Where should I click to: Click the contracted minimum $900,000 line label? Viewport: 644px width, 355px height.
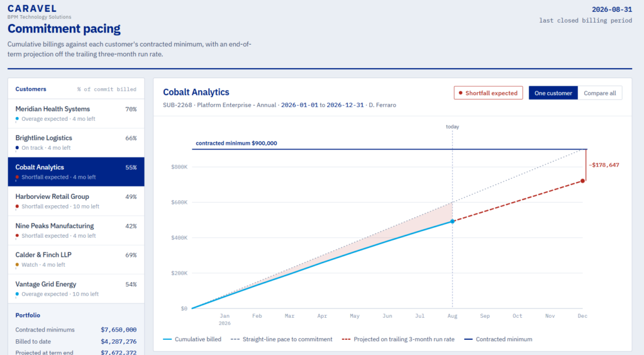236,143
